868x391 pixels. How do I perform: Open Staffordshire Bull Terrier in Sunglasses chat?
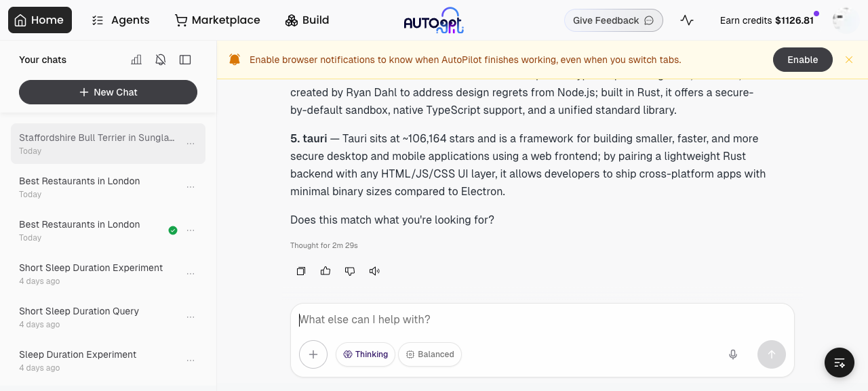coord(97,144)
